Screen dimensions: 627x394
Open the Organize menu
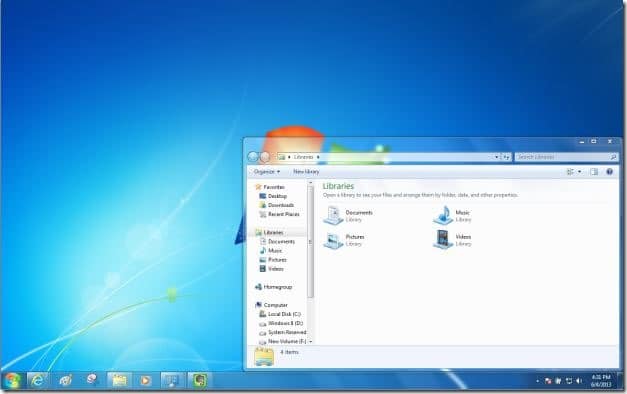point(267,172)
